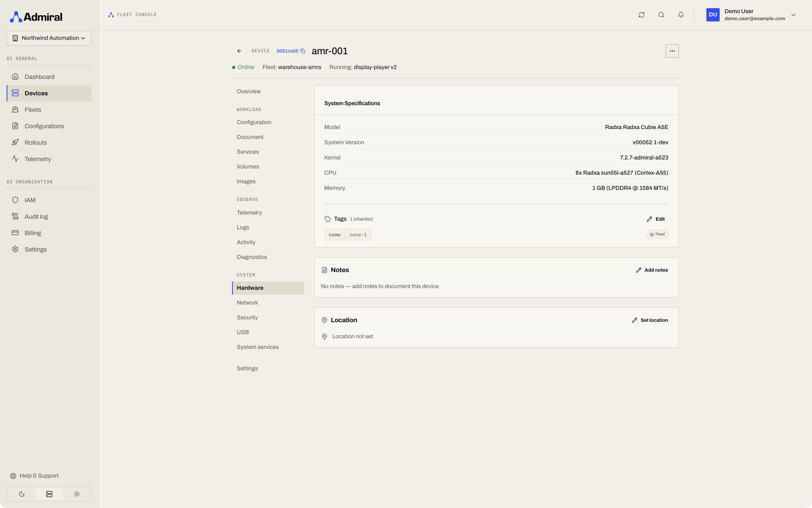The height and width of the screenshot is (508, 812).
Task: Open the Network system tab
Action: 268,303
